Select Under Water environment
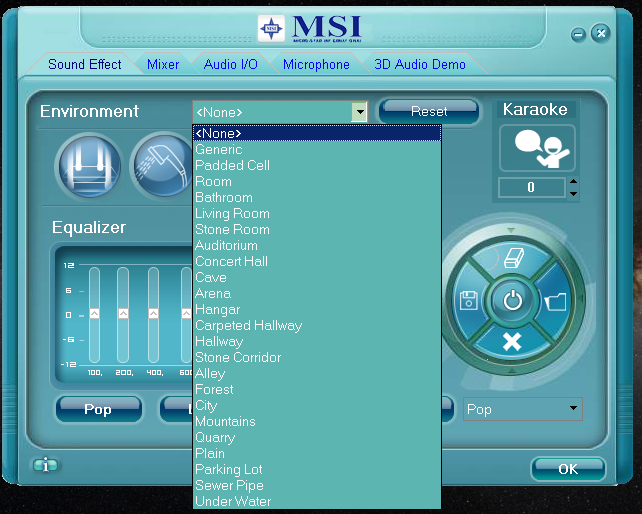 point(317,501)
